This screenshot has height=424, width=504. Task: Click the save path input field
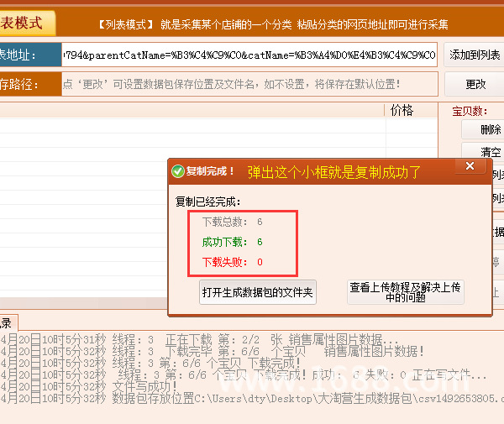(249, 85)
